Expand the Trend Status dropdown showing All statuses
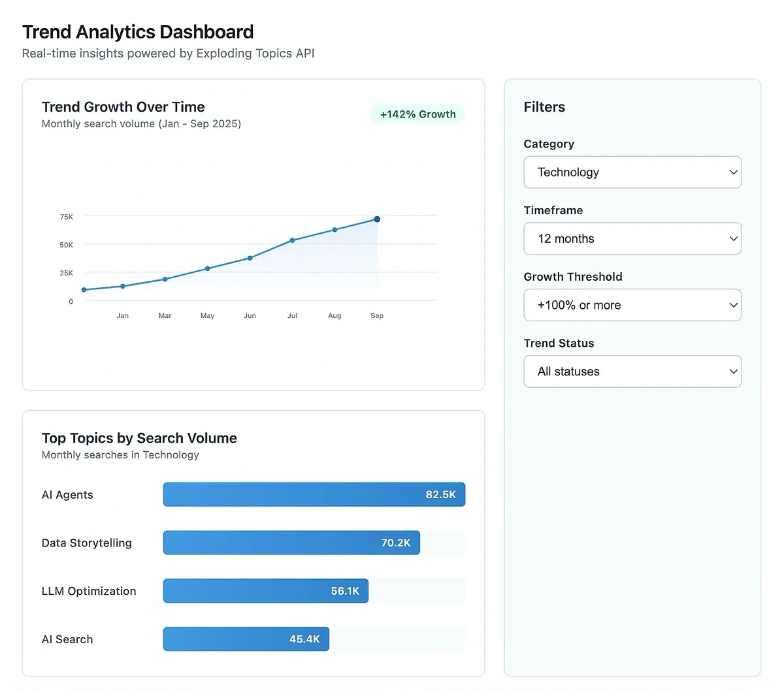Viewport: 784px width, 698px height. pyautogui.click(x=632, y=372)
